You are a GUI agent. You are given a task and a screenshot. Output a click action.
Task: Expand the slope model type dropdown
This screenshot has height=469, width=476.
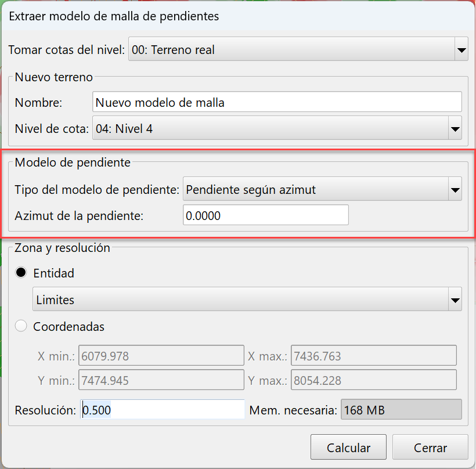click(x=319, y=189)
